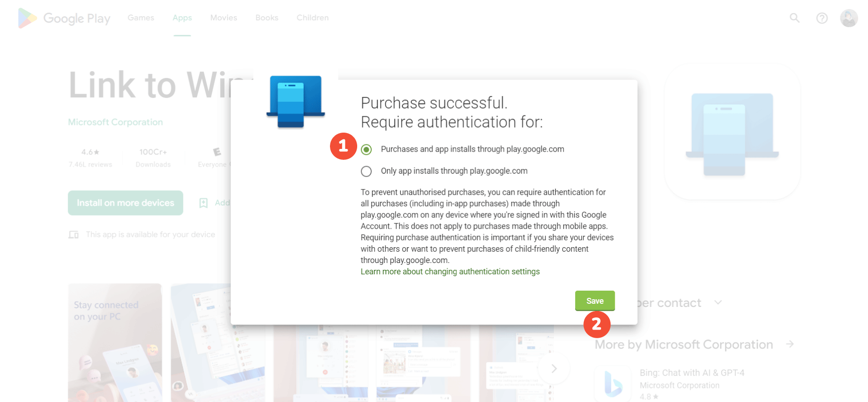Click the Google Play logo
The width and height of the screenshot is (868, 402).
pos(64,18)
